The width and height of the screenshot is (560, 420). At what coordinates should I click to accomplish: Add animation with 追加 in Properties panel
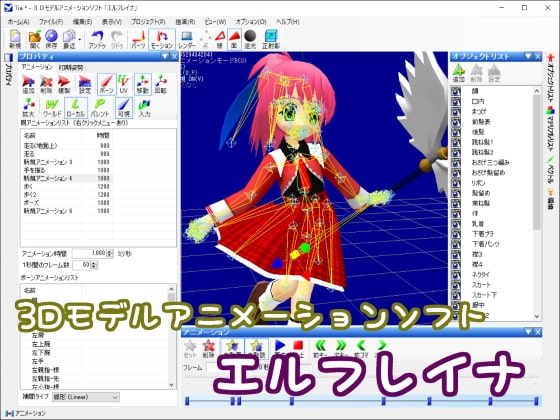[29, 85]
